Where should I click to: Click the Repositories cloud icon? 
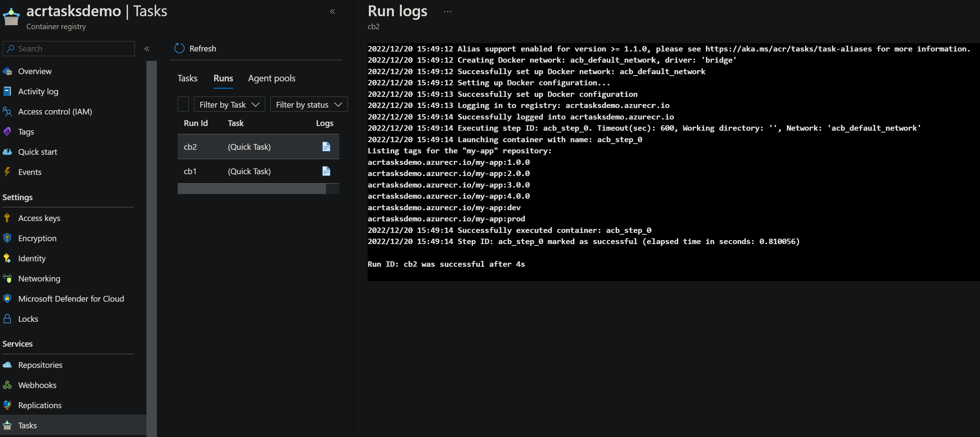click(x=7, y=365)
